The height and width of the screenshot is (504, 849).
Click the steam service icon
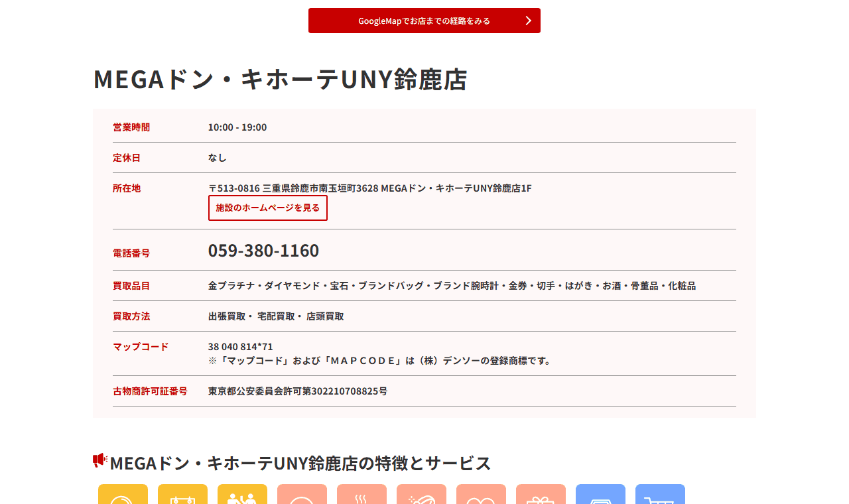[x=361, y=495]
